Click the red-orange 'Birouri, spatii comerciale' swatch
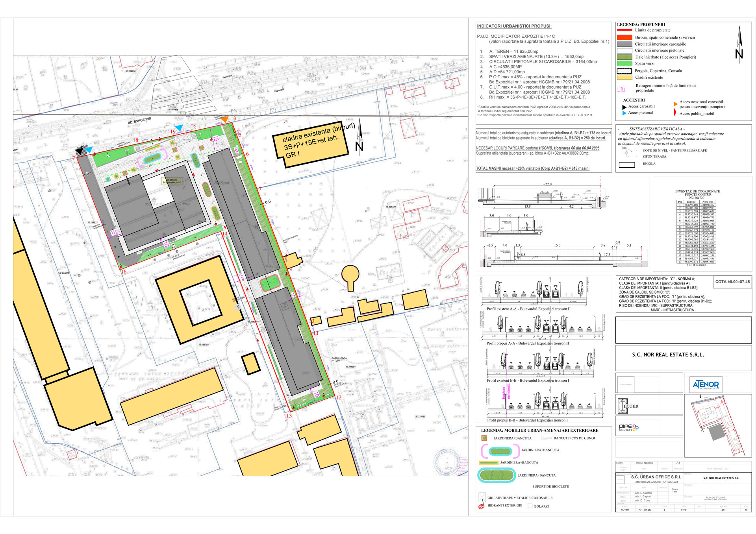This screenshot has height=534, width=756. coord(624,37)
